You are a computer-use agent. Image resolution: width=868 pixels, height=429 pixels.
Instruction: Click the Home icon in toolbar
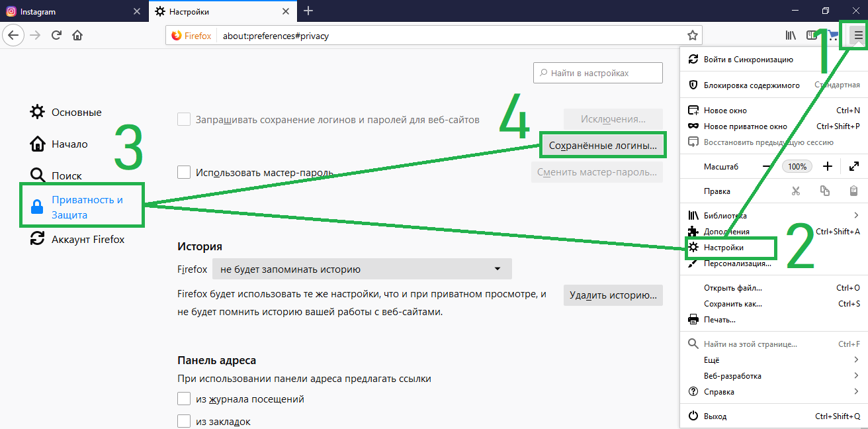point(77,36)
